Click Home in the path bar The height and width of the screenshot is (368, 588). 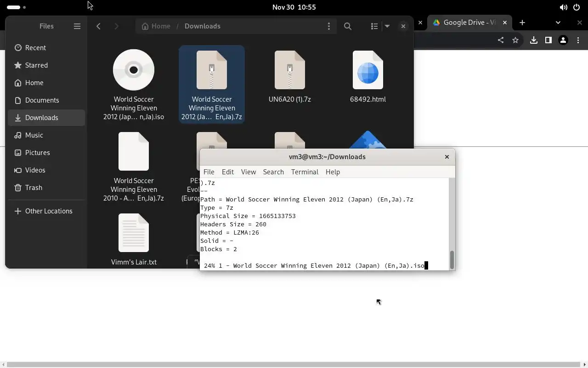156,26
